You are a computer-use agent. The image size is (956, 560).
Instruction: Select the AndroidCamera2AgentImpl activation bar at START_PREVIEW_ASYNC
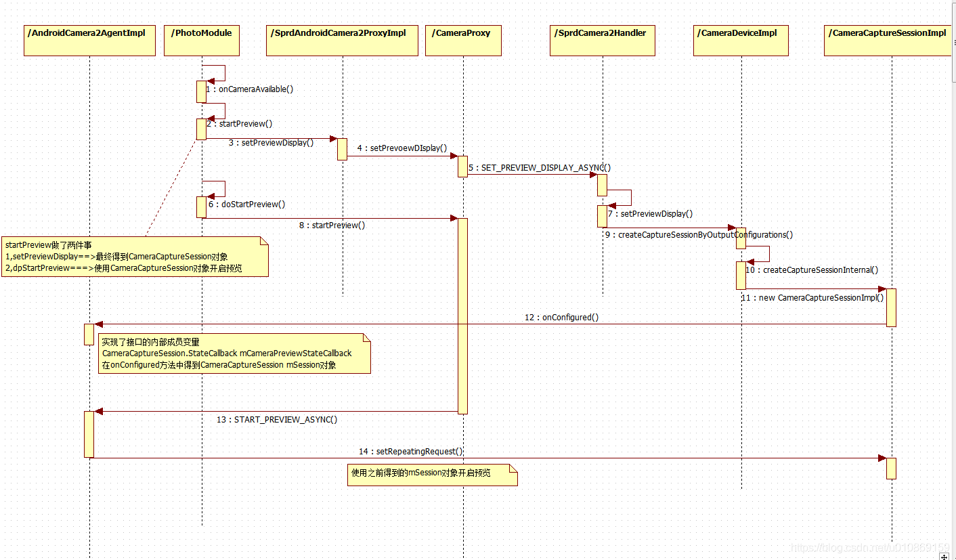(x=89, y=434)
